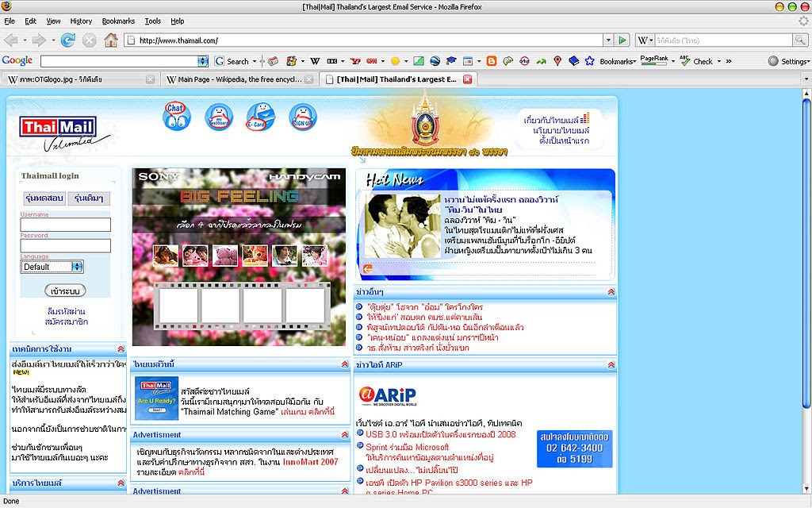This screenshot has height=508, width=812.
Task: Collapse the ข่าวอื่นๆ news section
Action: pyautogui.click(x=611, y=292)
